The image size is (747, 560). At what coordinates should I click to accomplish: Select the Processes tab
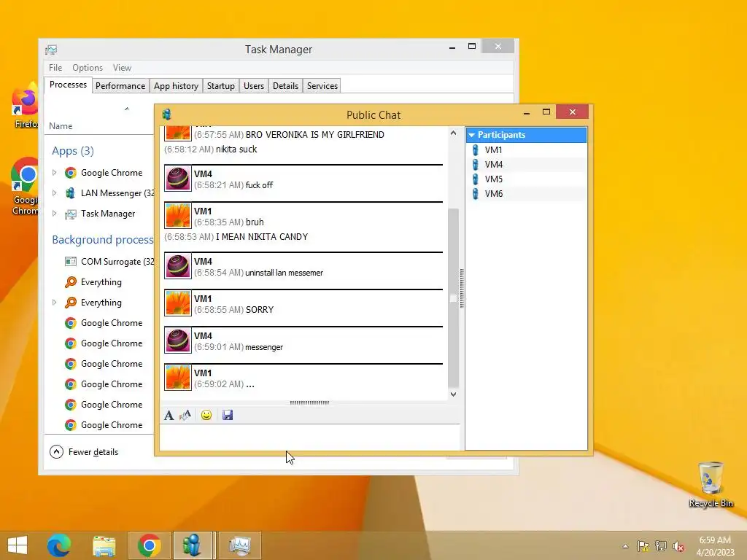(68, 85)
